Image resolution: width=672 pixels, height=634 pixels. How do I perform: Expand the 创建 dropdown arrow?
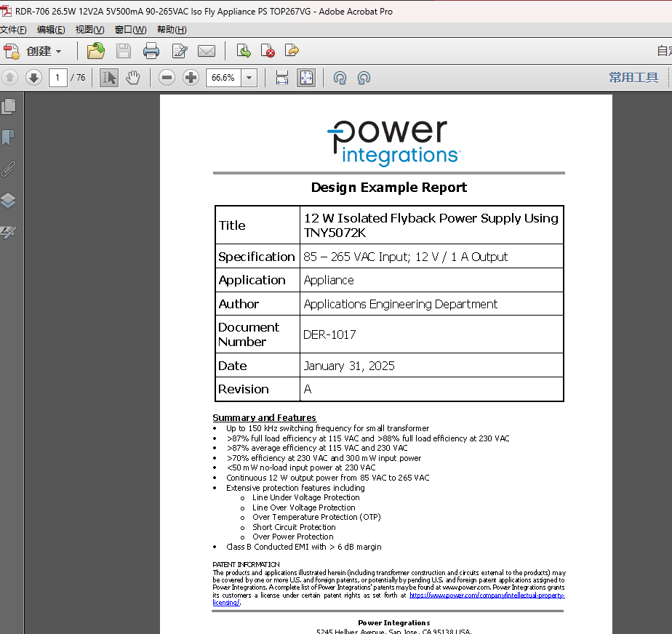pos(59,52)
